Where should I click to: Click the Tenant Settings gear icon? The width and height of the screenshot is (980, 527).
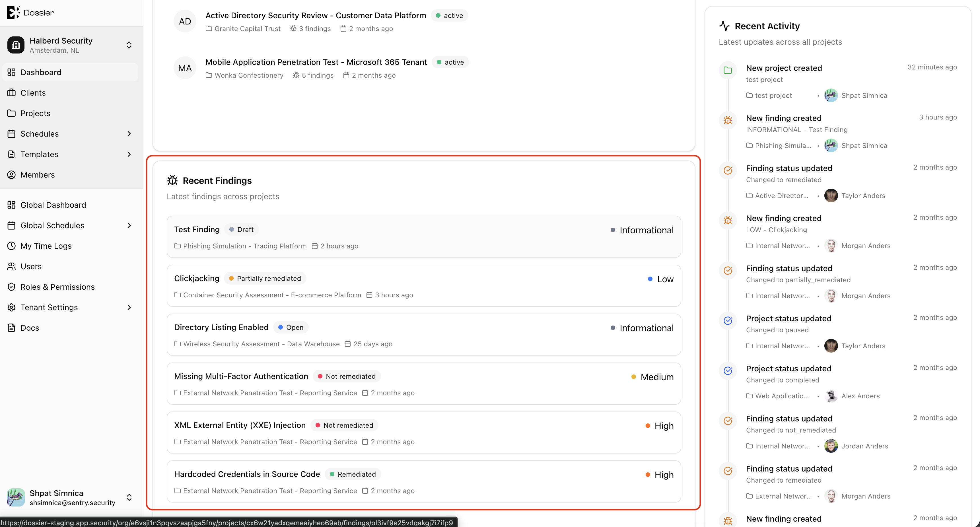point(11,307)
